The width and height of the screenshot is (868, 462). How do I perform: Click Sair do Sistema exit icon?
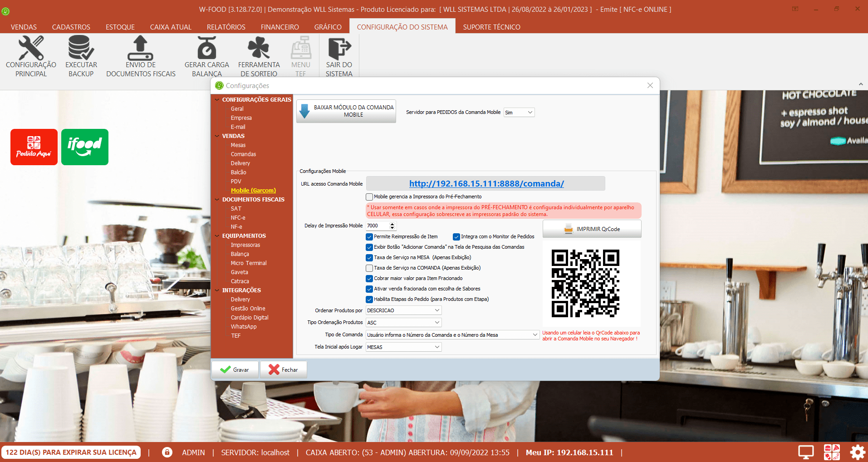pos(339,48)
